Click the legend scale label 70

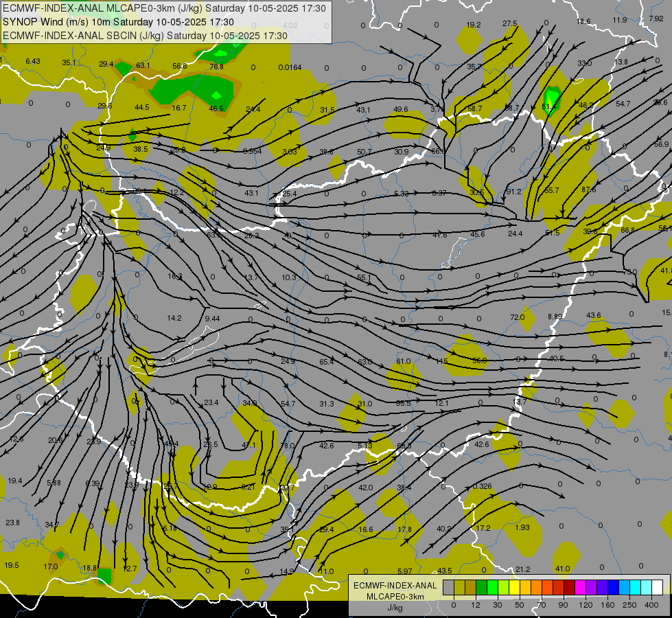(x=542, y=605)
